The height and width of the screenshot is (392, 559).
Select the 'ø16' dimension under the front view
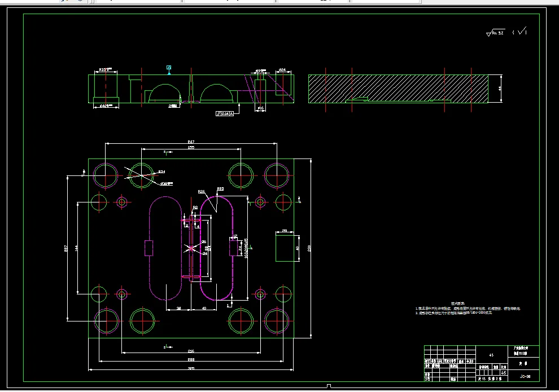[x=261, y=108]
